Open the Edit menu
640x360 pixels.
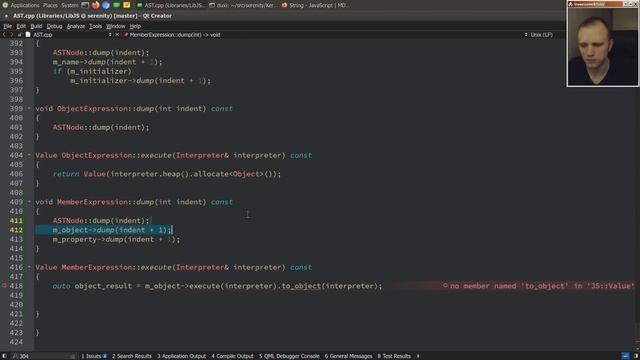click(x=21, y=26)
